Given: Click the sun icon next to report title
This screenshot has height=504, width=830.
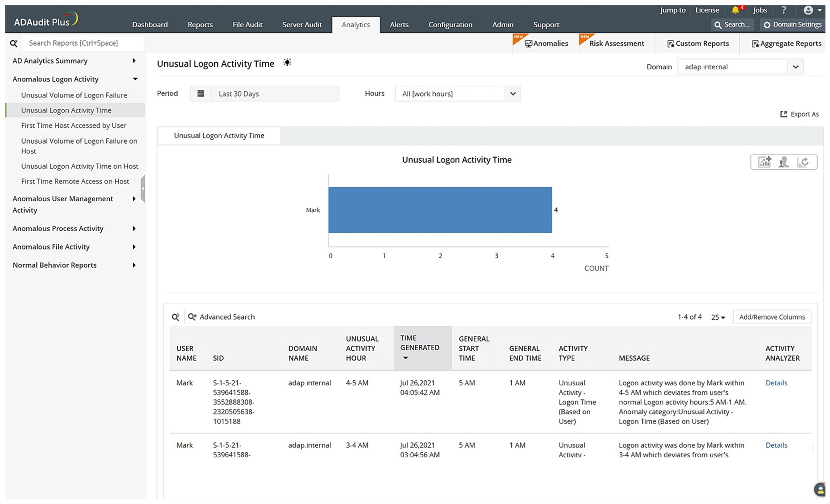Looking at the screenshot, I should 287,63.
